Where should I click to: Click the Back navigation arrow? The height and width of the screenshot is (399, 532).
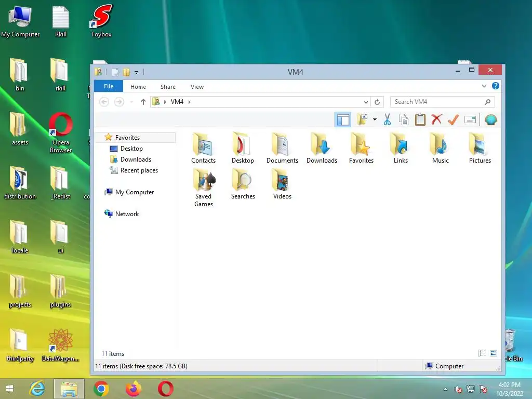point(104,102)
